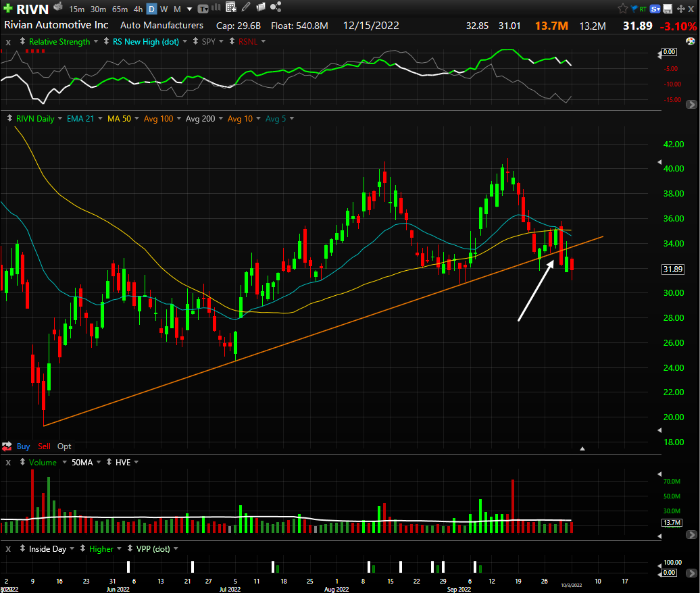Image resolution: width=700 pixels, height=593 pixels.
Task: Open the more timeframes dropdown arrow
Action: click(x=189, y=9)
